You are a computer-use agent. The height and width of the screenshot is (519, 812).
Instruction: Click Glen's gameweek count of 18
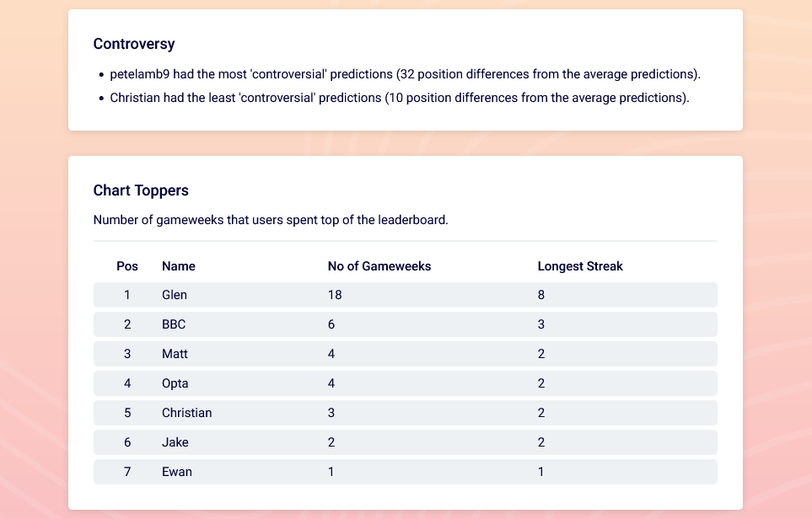[x=335, y=295]
